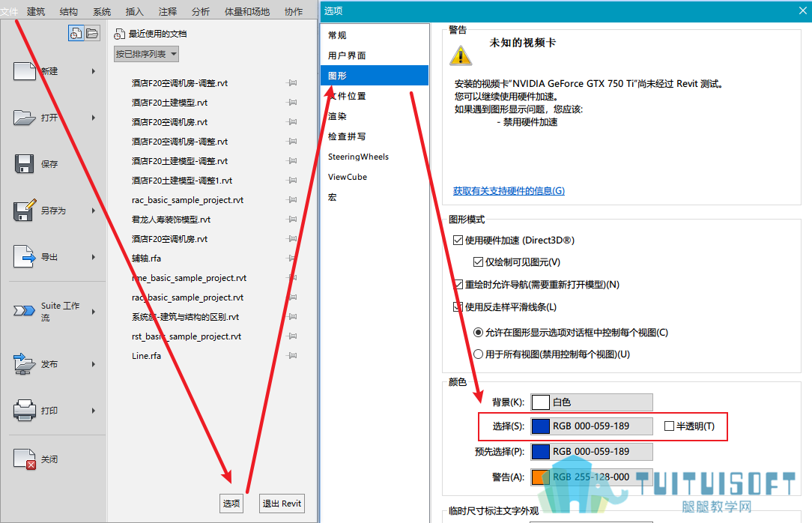Expand the Suite 工作流 submenu arrow
The image size is (812, 523).
[94, 312]
